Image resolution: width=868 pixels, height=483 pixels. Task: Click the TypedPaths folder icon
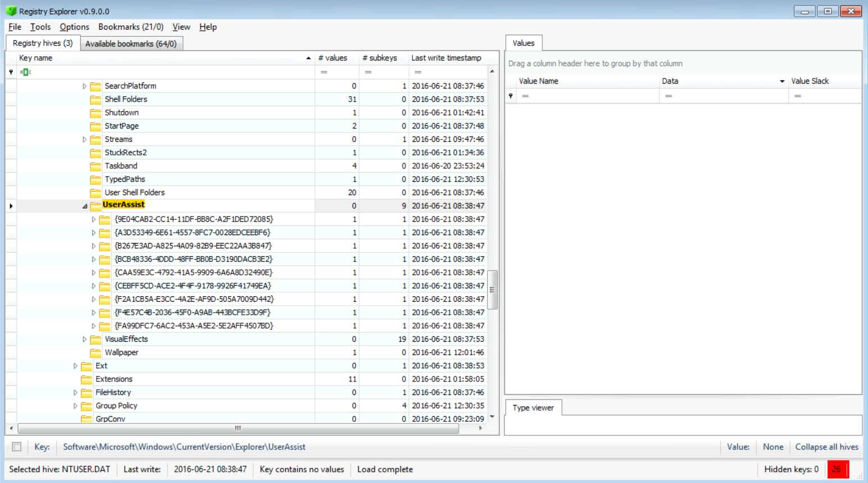point(95,180)
